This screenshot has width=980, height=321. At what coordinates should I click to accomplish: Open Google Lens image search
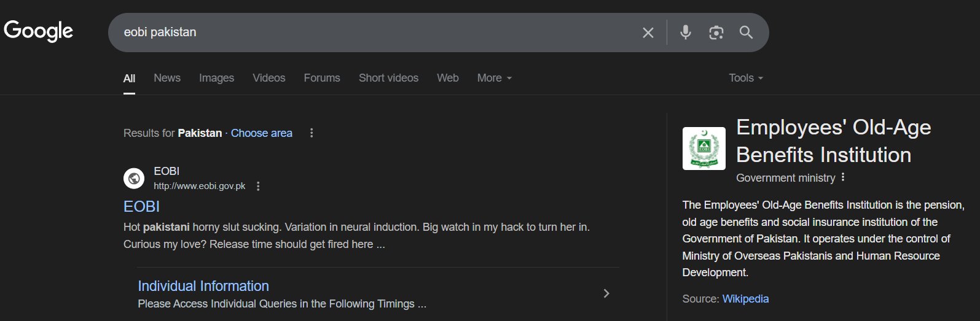point(716,33)
